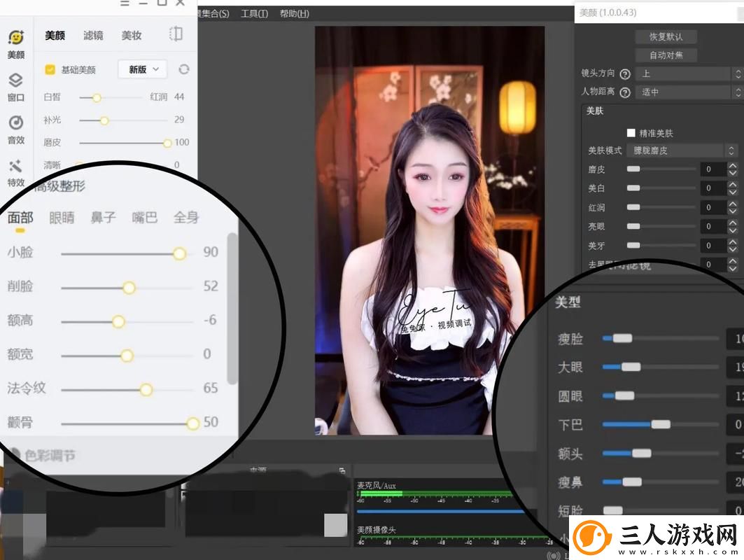Click help icon next to 人物距离
This screenshot has height=560, width=744.
point(625,92)
